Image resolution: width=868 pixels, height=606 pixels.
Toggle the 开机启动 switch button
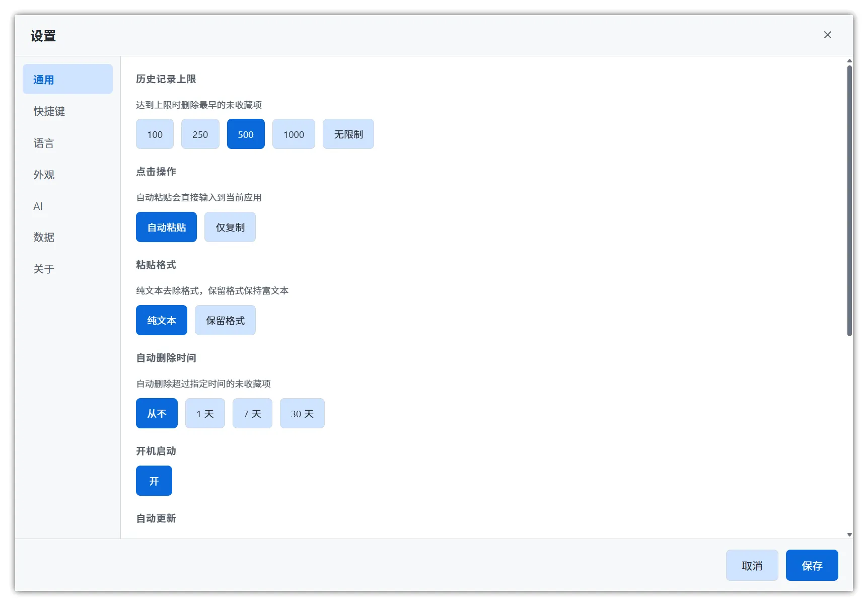(154, 481)
